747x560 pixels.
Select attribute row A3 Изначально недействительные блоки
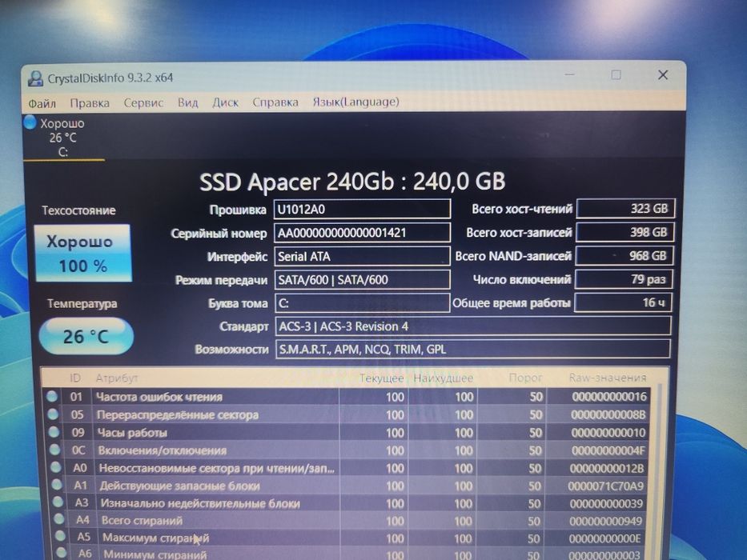349,503
